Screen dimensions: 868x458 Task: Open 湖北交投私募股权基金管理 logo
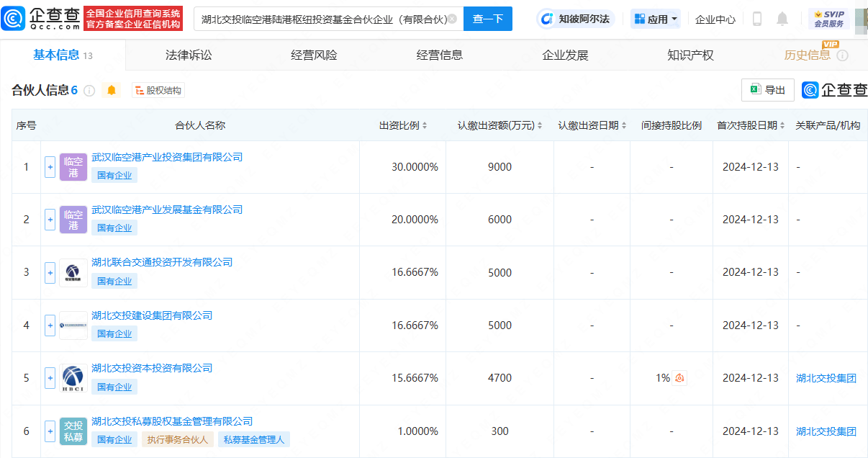point(73,431)
